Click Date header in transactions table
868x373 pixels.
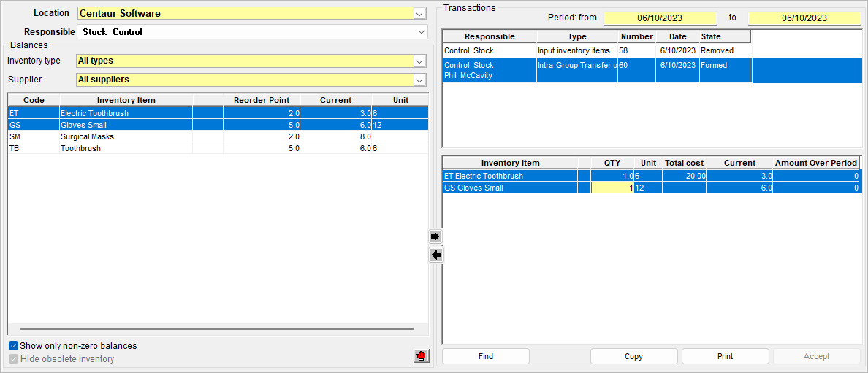pos(677,36)
